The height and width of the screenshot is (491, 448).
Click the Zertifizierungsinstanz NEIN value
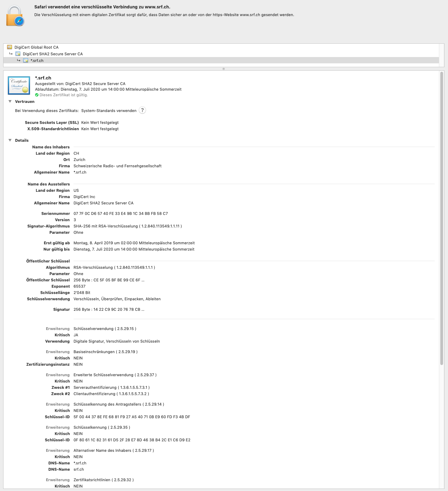pos(78,364)
